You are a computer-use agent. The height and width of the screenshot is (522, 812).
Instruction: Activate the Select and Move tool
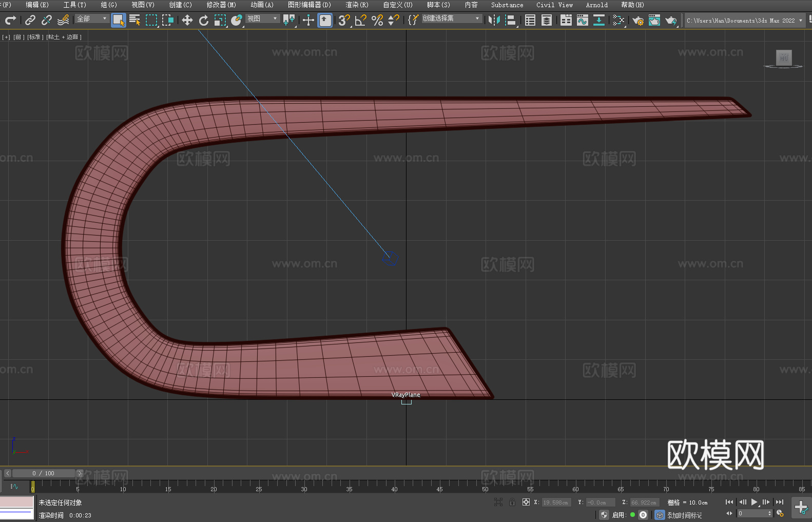click(x=187, y=20)
